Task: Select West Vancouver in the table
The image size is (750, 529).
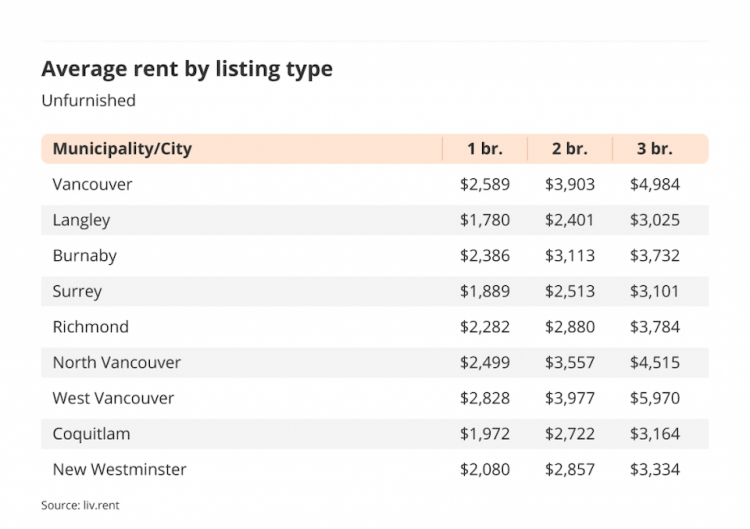Action: click(113, 398)
